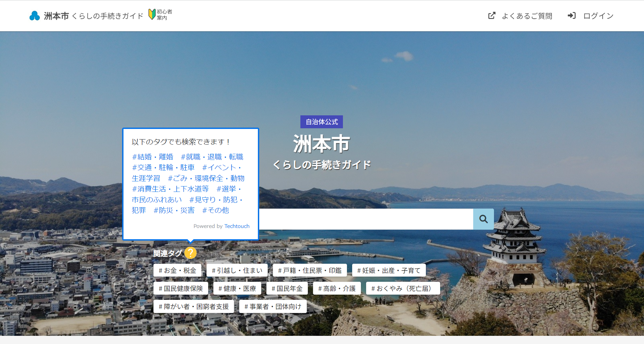Click the 洲本市 logo icon

(34, 15)
